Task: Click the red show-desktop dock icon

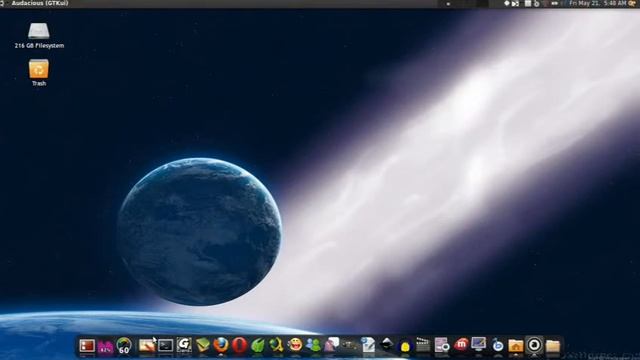Action: point(87,346)
